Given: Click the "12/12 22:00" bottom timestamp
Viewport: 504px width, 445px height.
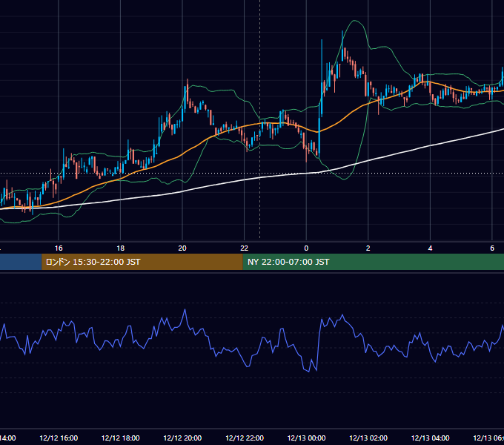Looking at the screenshot, I should 245,438.
